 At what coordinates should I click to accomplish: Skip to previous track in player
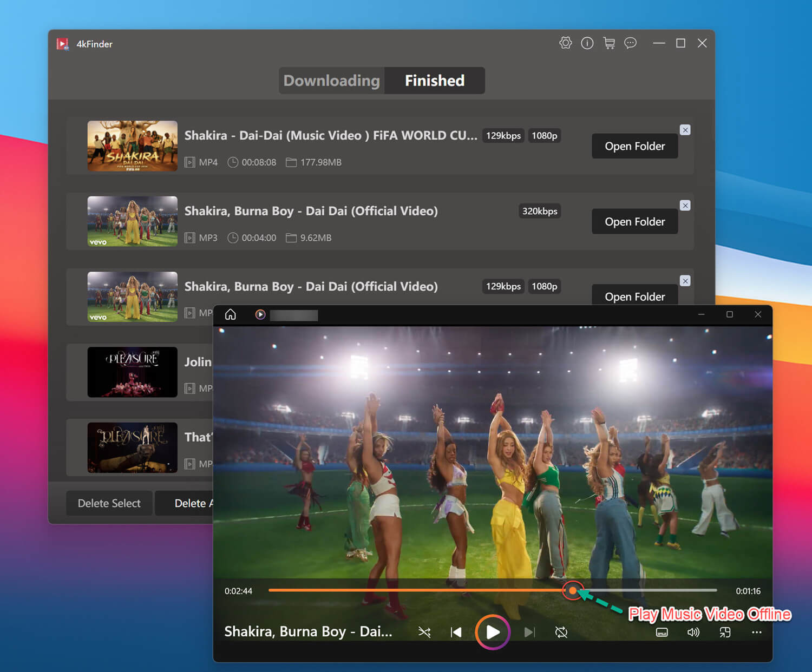pyautogui.click(x=456, y=632)
